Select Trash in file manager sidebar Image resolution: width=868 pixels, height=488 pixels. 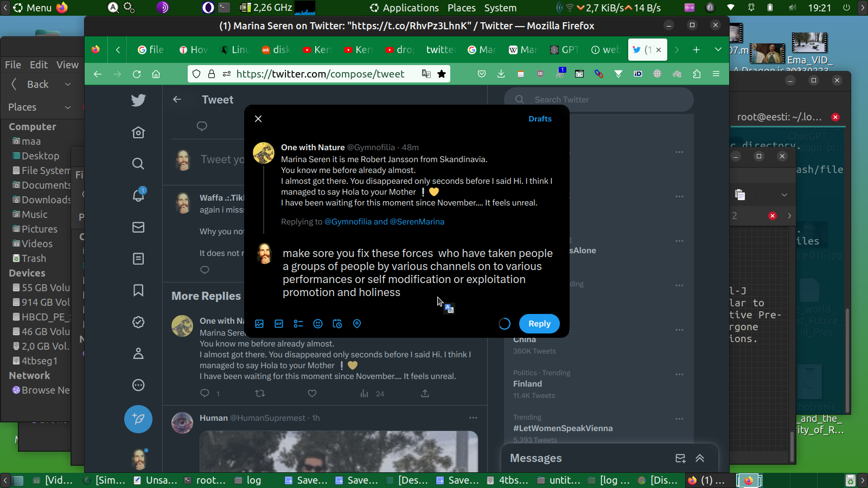30,259
